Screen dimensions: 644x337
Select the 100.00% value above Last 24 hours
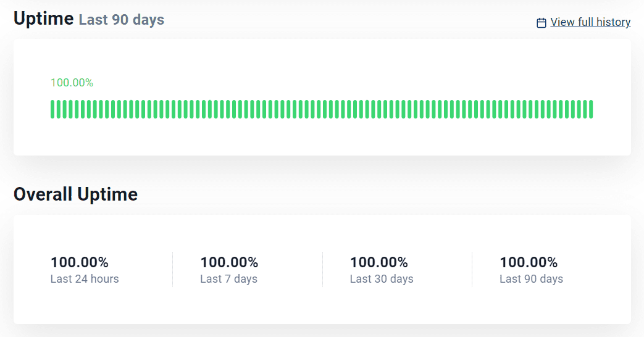point(80,262)
